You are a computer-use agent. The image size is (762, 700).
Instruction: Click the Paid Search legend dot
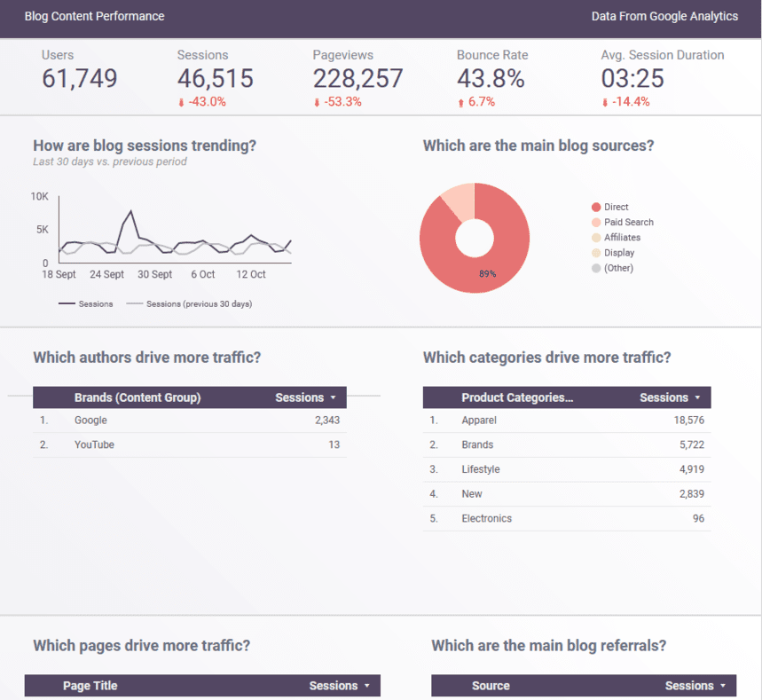[596, 222]
